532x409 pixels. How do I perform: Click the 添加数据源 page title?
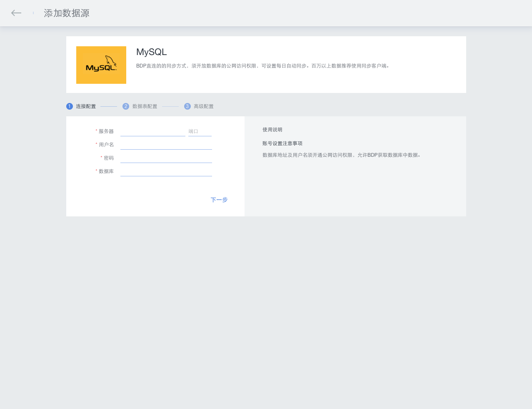[x=67, y=13]
